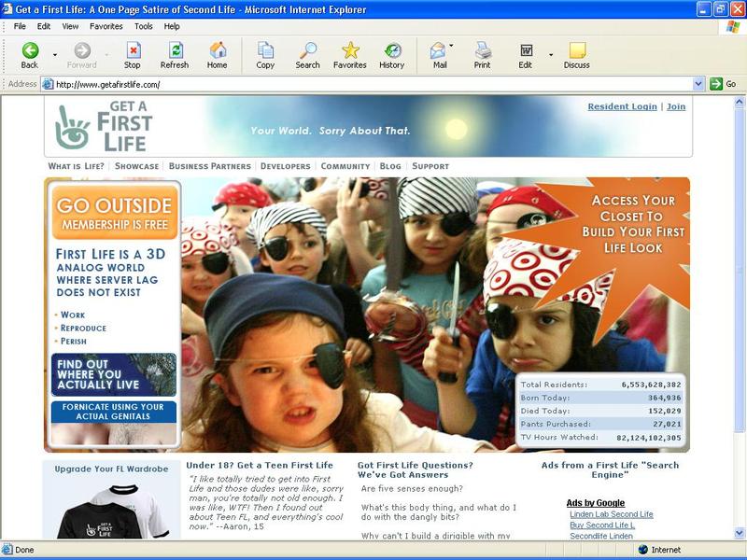Click the Resident Login link
The image size is (747, 560).
[x=622, y=106]
